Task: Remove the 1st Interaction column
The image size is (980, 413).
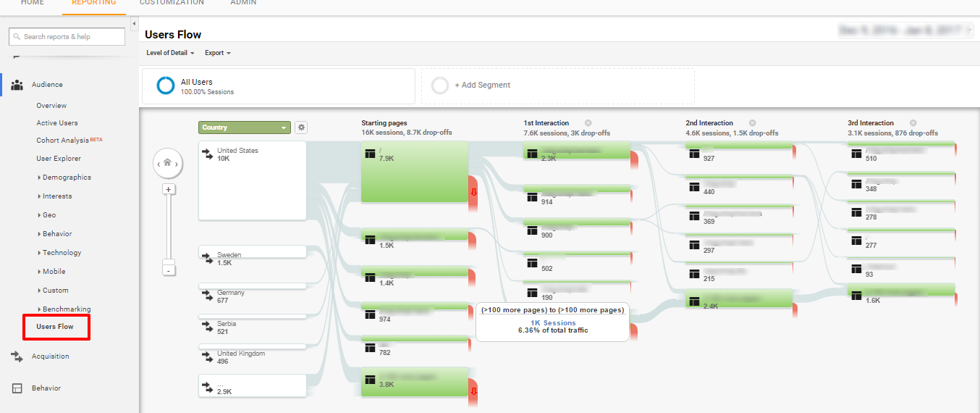Action: click(588, 123)
